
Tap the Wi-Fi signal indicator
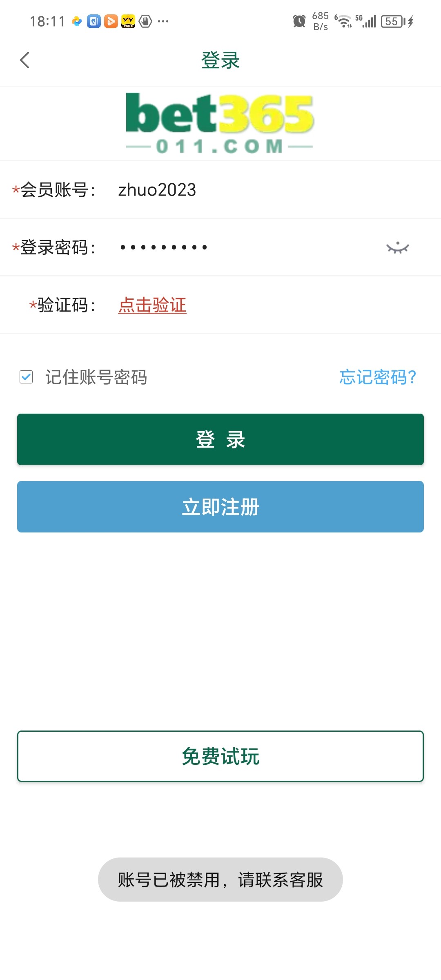(x=343, y=20)
